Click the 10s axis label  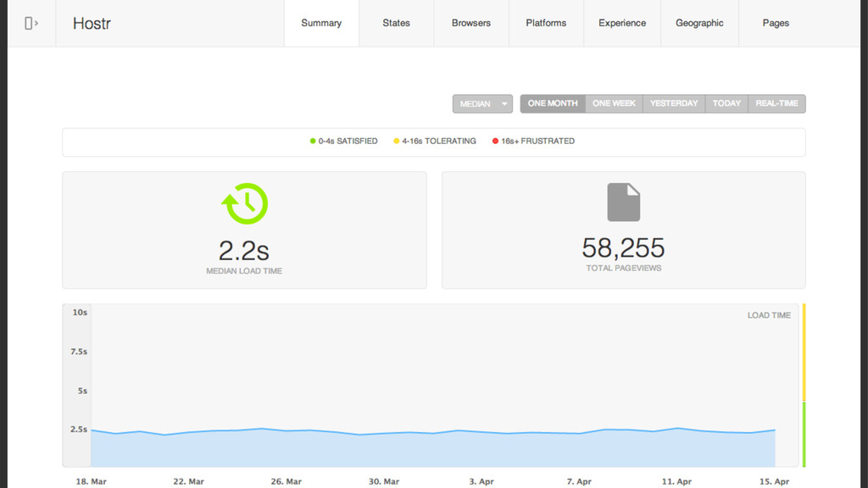80,313
